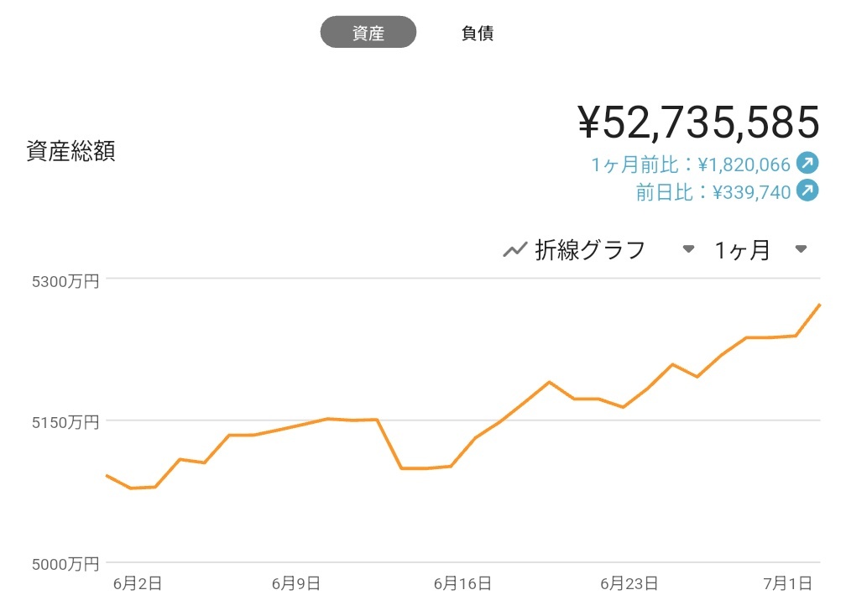Select the 1ヶ月 period label

click(742, 250)
